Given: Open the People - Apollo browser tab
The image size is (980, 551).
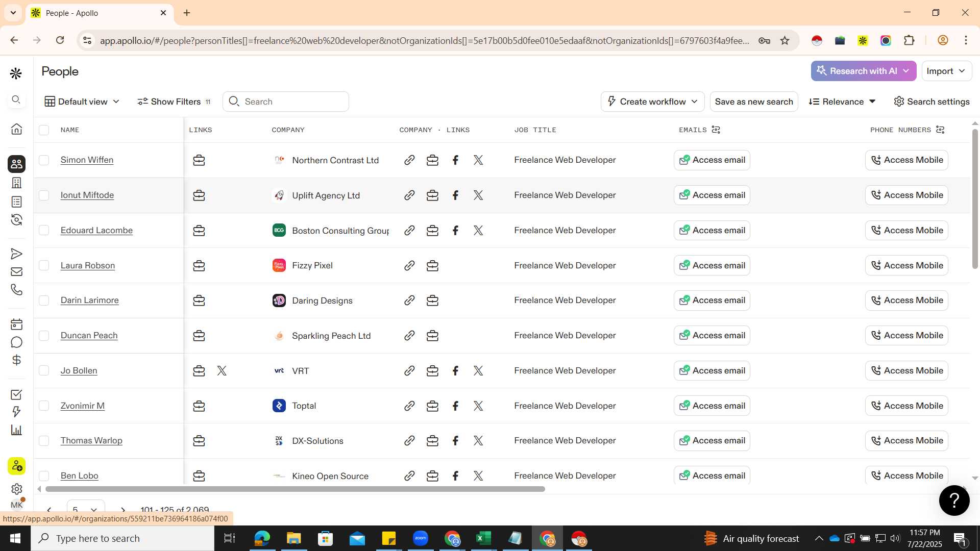Looking at the screenshot, I should point(100,13).
